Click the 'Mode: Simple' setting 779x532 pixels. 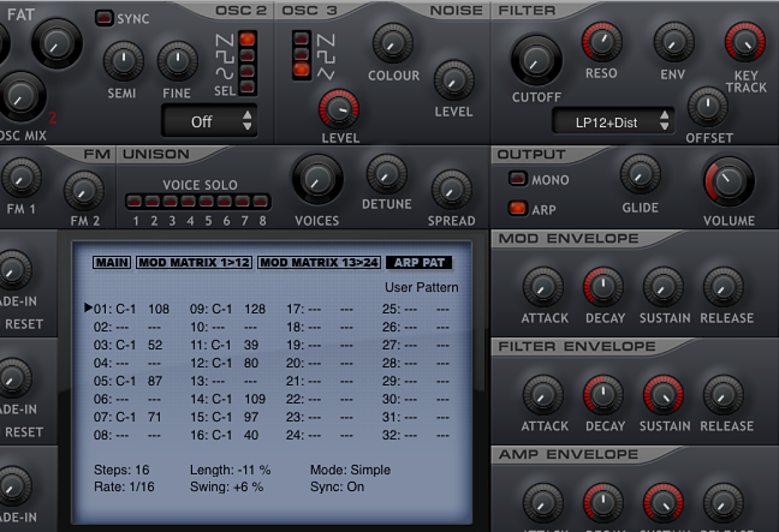tap(351, 470)
